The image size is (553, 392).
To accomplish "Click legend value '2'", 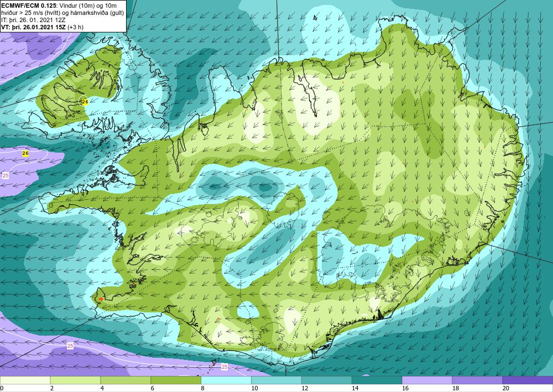I will coord(52,389).
